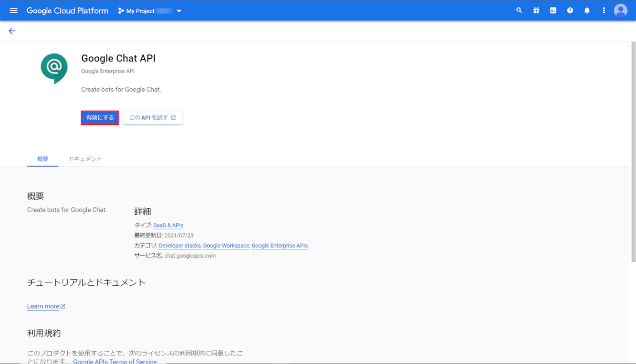636x364 pixels.
Task: Click the user account avatar
Action: 621,10
